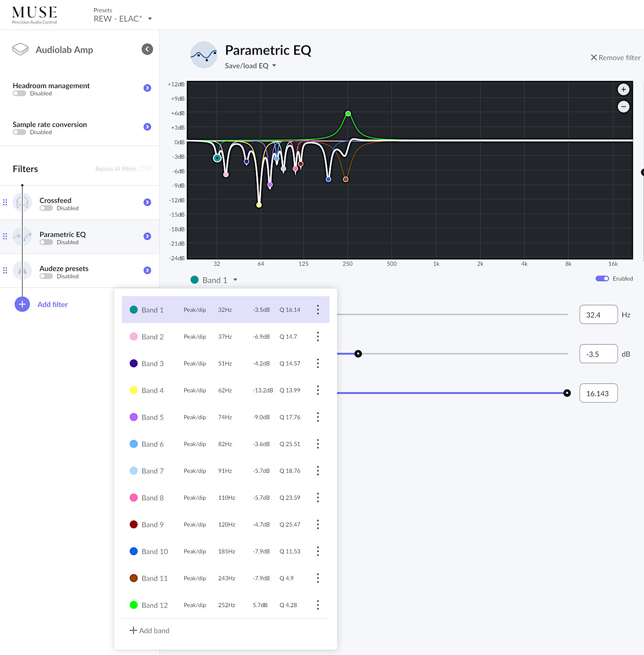Zoom in the EQ graph with plus button
This screenshot has width=644, height=655.
[x=623, y=90]
